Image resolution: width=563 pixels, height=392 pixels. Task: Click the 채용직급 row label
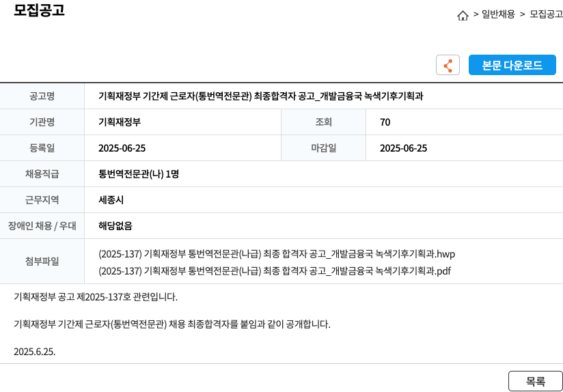point(42,174)
